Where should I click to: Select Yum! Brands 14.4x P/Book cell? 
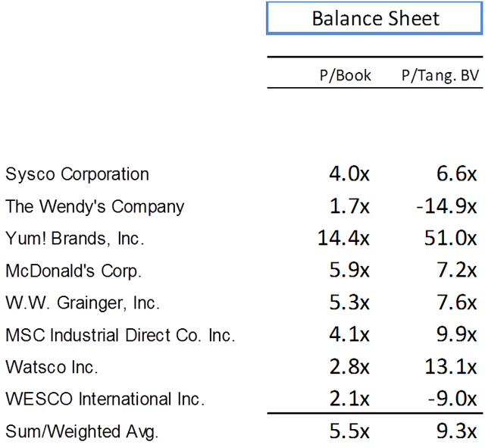(343, 238)
